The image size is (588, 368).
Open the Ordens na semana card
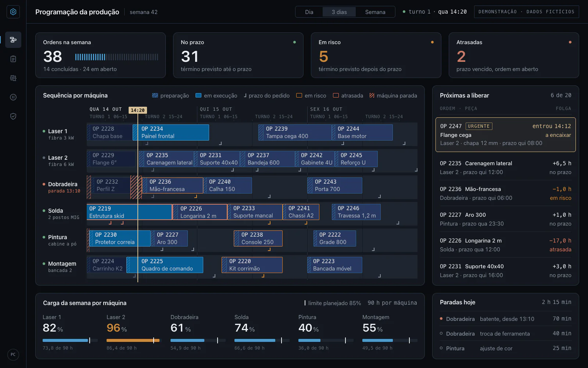click(x=100, y=55)
